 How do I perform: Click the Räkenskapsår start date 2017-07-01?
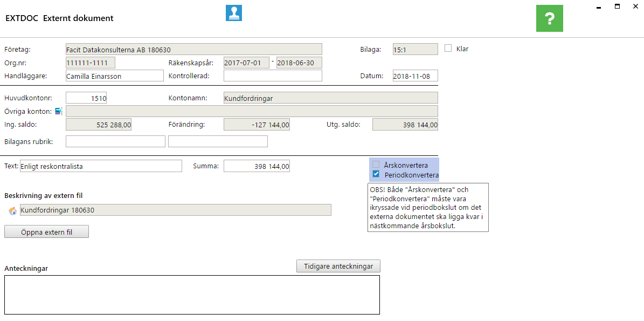pyautogui.click(x=246, y=63)
